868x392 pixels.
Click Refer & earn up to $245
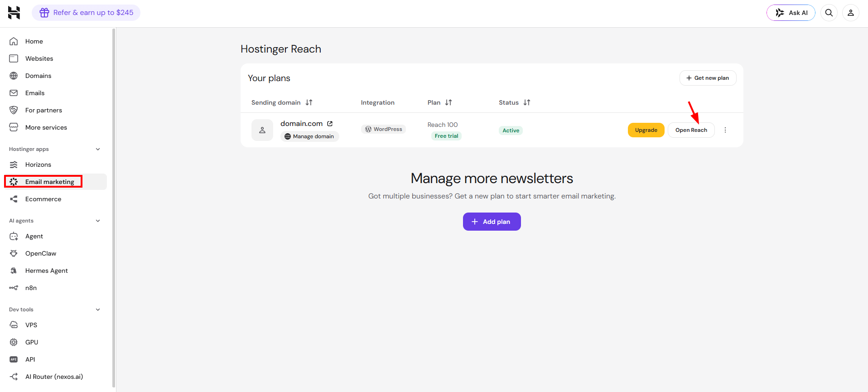pyautogui.click(x=86, y=13)
